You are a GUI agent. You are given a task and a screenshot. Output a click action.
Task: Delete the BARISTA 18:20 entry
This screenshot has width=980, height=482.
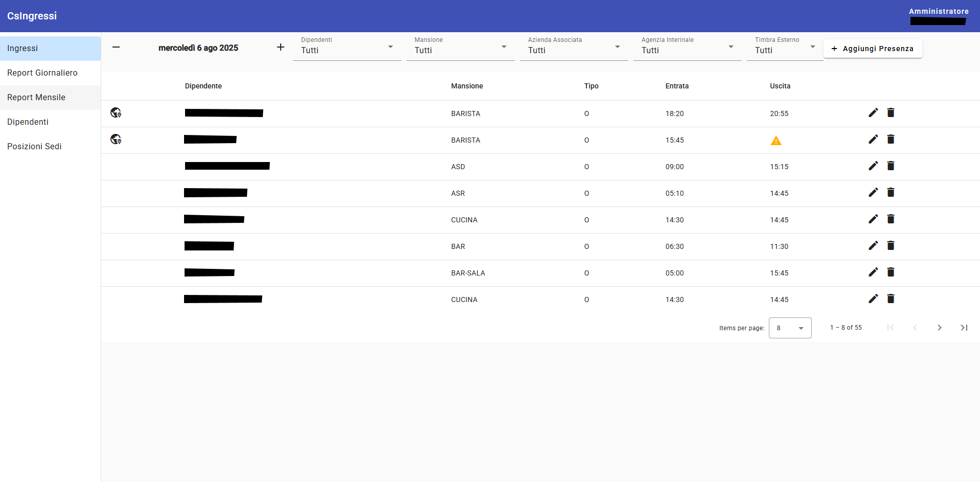point(891,112)
